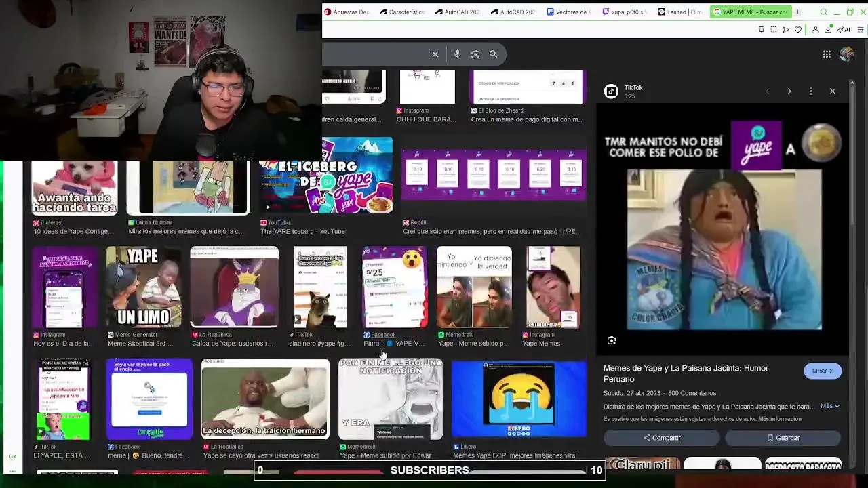Open the Latina Noticias cartoon thumbnail
The height and width of the screenshot is (488, 868).
(189, 188)
